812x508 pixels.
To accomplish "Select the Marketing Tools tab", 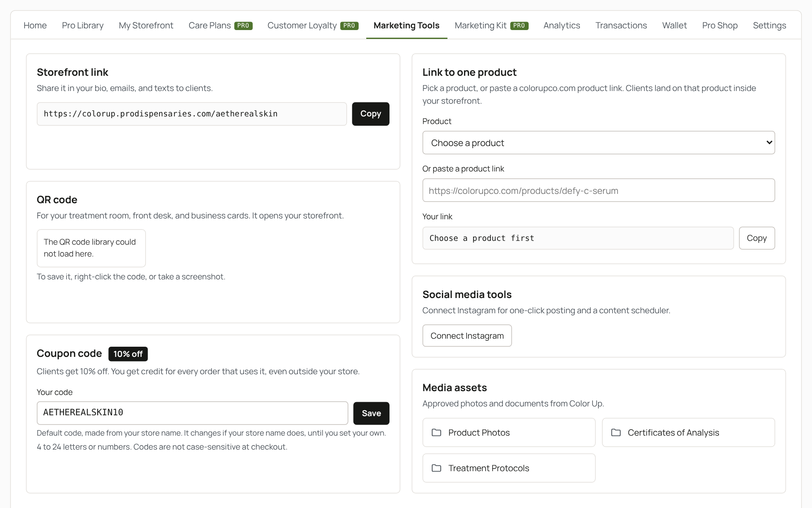I will [406, 25].
